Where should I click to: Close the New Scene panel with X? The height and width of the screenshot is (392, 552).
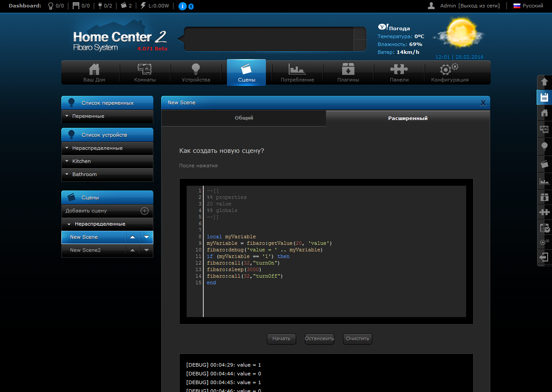click(483, 103)
